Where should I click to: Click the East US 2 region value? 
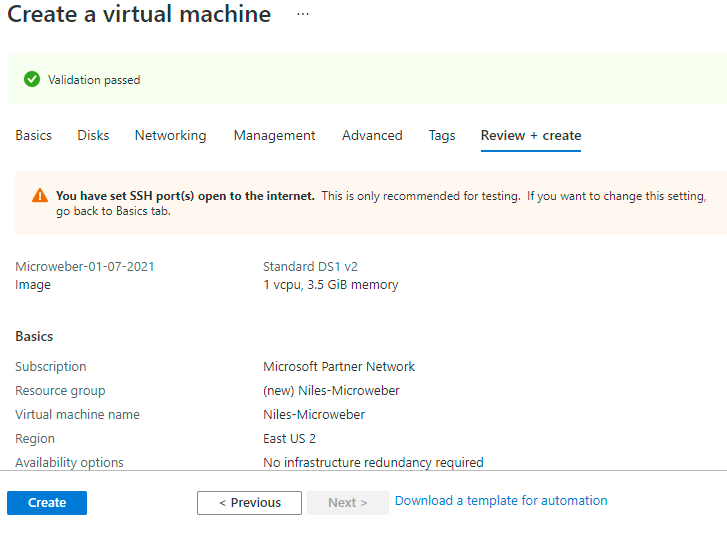click(291, 439)
